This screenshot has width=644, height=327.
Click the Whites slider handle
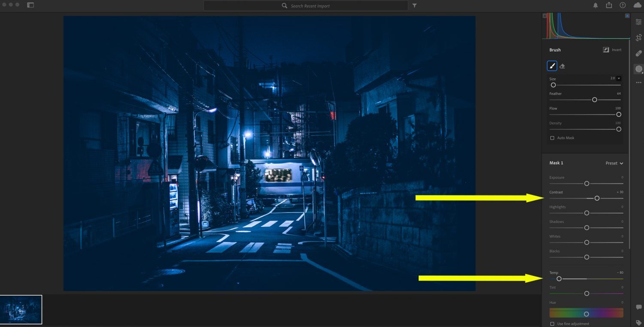click(x=586, y=242)
